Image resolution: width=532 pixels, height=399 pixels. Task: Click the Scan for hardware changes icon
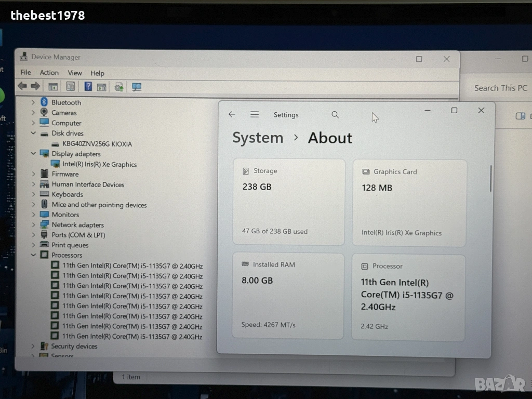[x=137, y=87]
